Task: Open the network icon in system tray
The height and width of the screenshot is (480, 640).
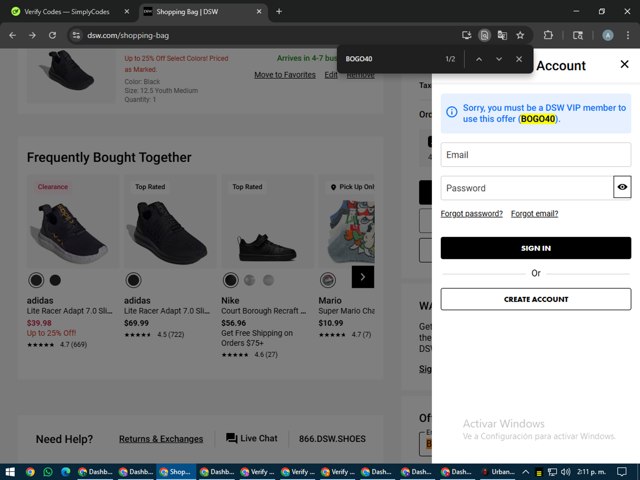Action: click(x=552, y=472)
